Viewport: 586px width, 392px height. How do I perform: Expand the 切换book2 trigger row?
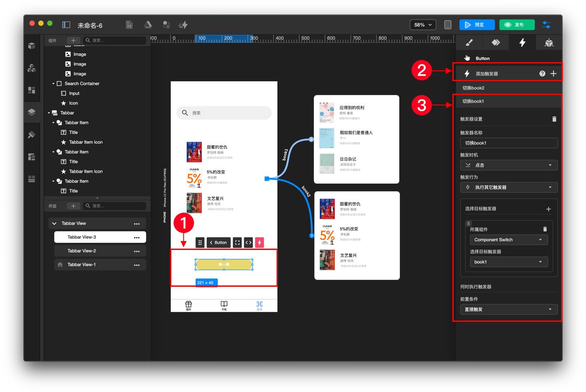tap(509, 88)
